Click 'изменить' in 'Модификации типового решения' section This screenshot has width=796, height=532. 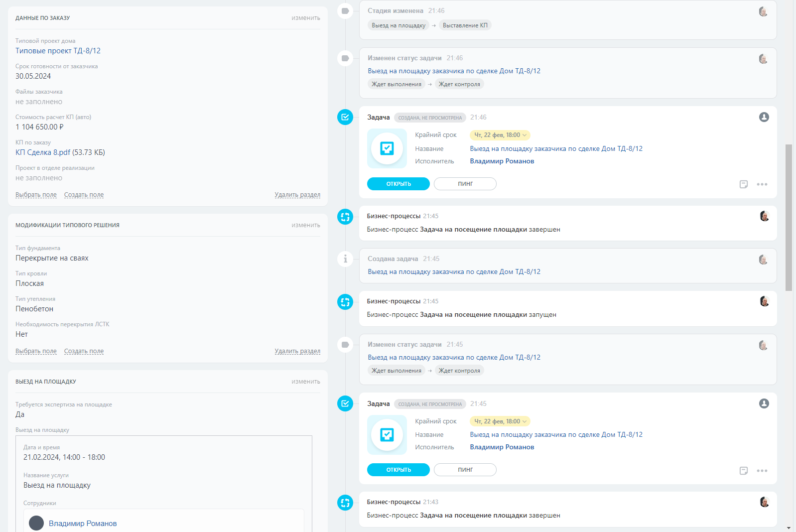pos(306,225)
